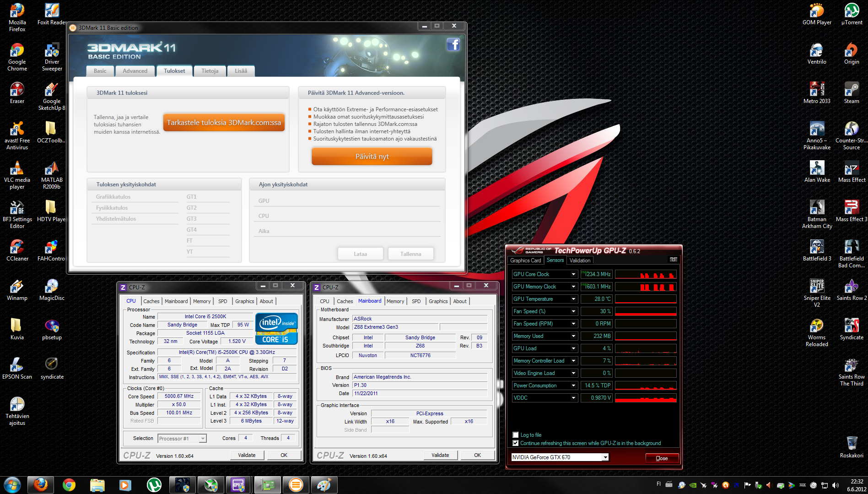Launch CCleaner desktop shortcut
The width and height of the screenshot is (868, 494).
pyautogui.click(x=17, y=250)
